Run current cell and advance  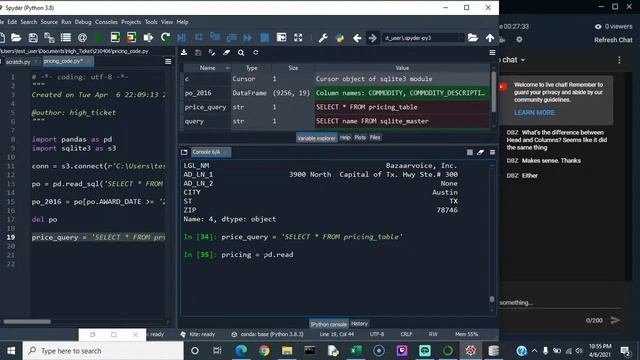131,38
